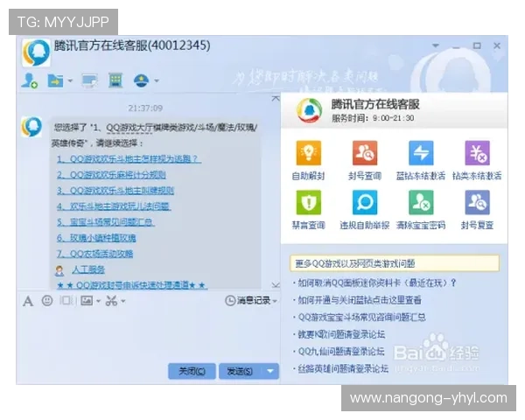
Task: Open 钻类冻结激活 purple icon
Action: point(477,153)
